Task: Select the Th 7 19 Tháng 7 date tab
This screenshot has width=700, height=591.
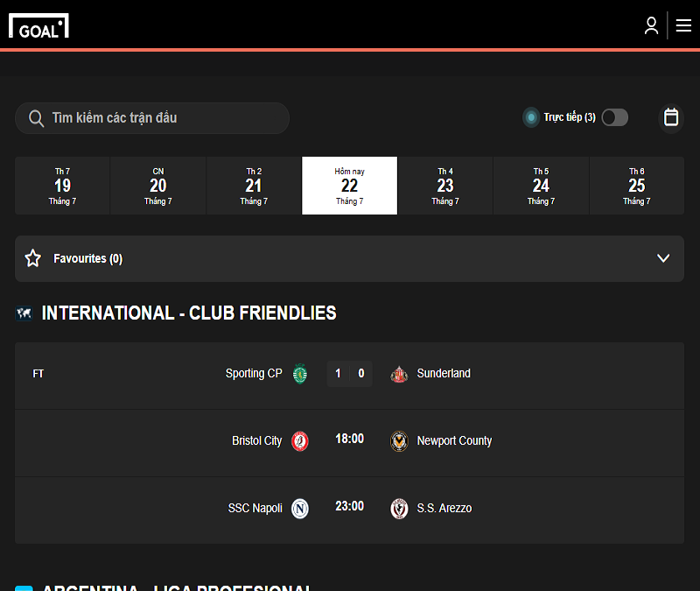Action: 62,186
